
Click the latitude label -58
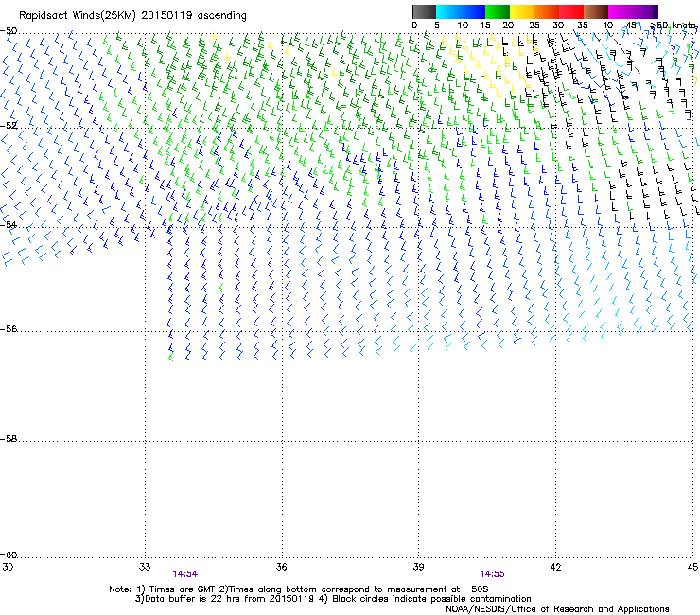[9, 439]
